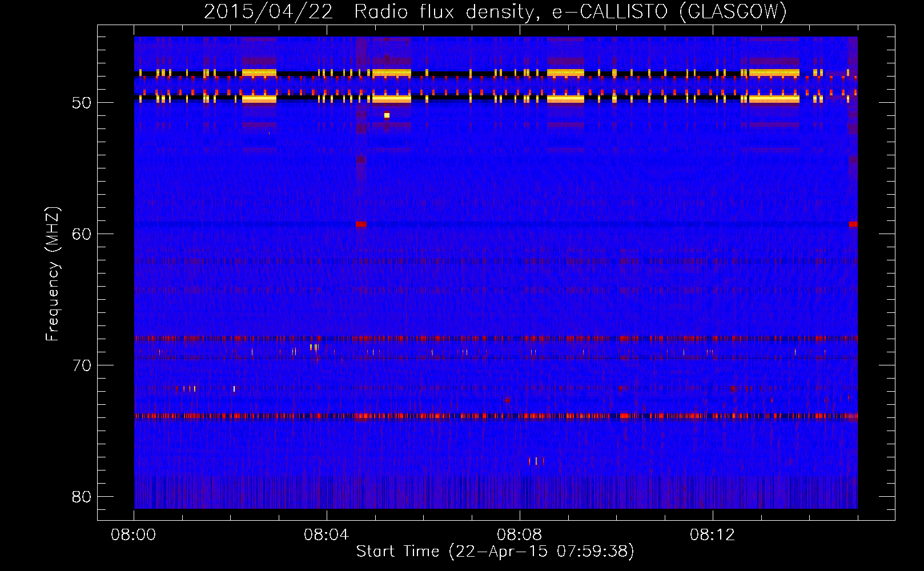Viewport: 924px width, 571px height.
Task: Click the "Start Time (22-Apr-15 07:59:38)" label
Action: [x=495, y=551]
